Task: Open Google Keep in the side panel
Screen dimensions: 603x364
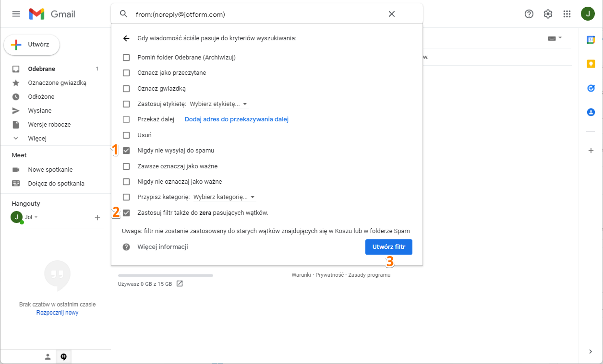Action: click(591, 63)
